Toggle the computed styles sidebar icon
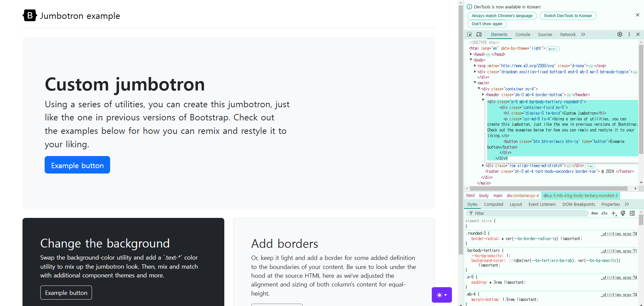This screenshot has height=306, width=644. tap(632, 213)
